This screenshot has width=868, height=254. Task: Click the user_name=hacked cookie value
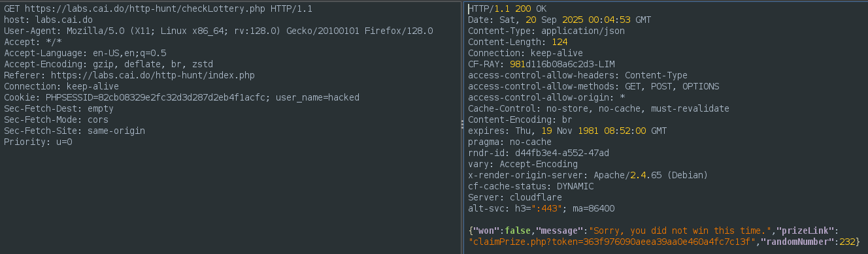tap(318, 98)
